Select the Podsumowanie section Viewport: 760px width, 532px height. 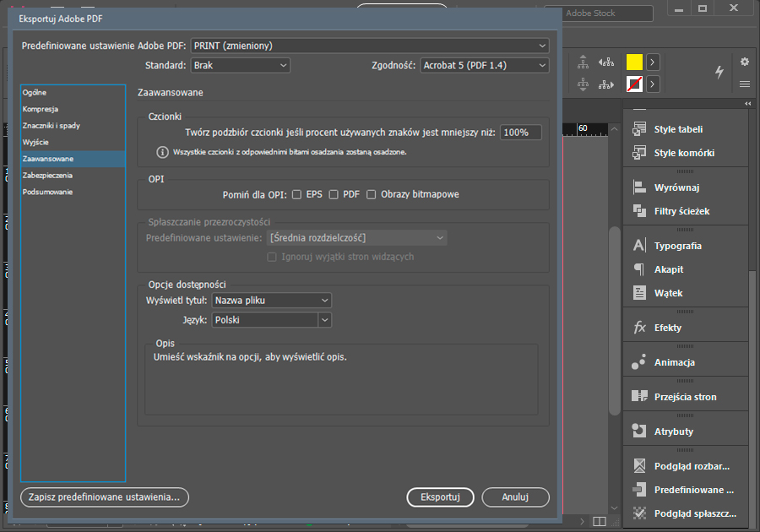click(x=73, y=192)
